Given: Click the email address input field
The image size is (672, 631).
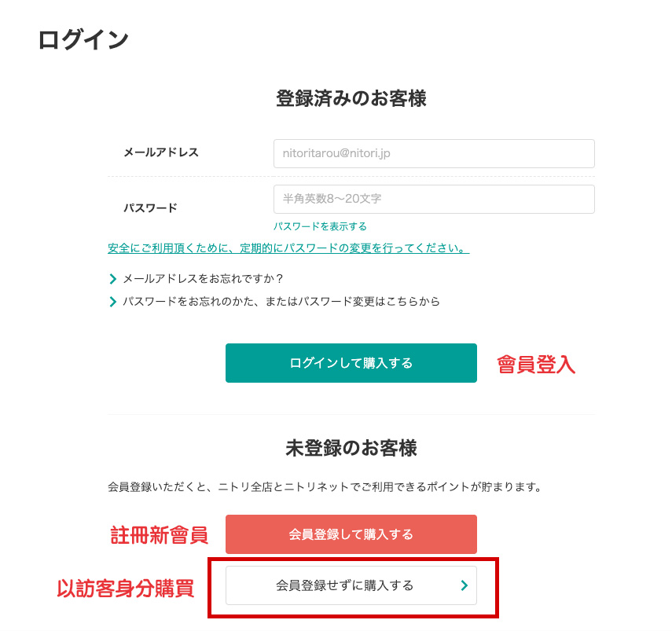Looking at the screenshot, I should point(433,154).
